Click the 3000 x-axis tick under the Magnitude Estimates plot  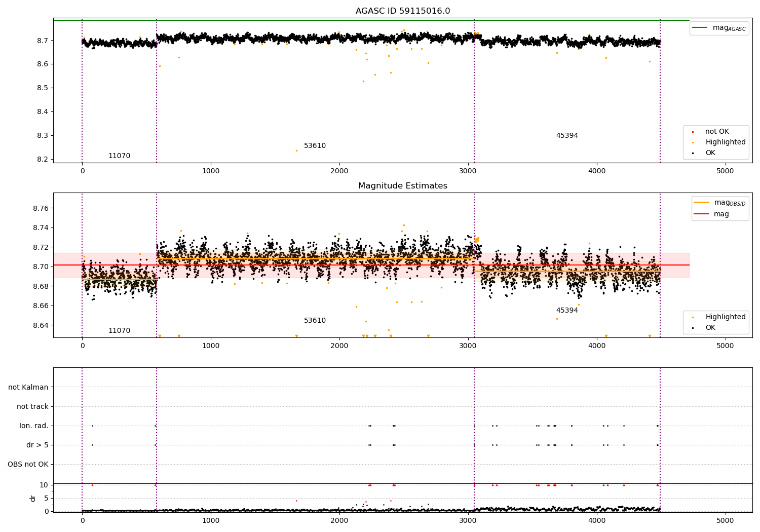tap(468, 346)
